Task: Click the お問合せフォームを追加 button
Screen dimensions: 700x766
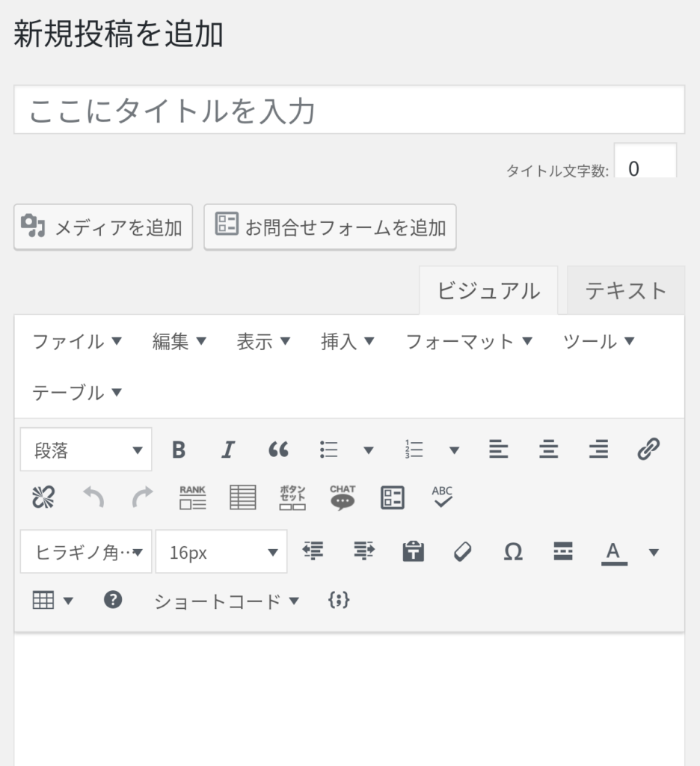Action: coord(330,227)
